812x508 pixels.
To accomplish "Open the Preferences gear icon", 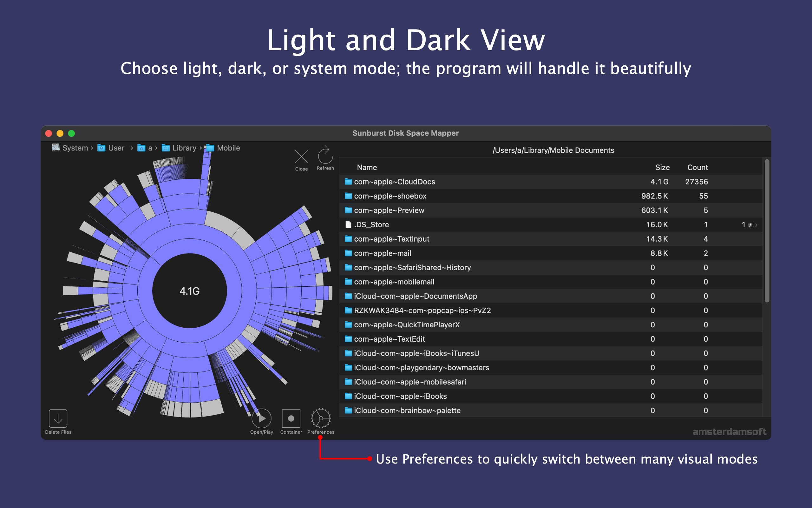I will [x=321, y=418].
